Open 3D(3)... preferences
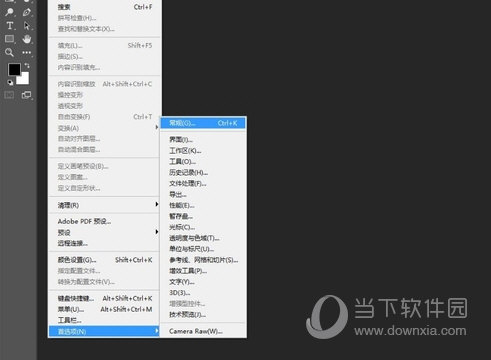 [203, 293]
